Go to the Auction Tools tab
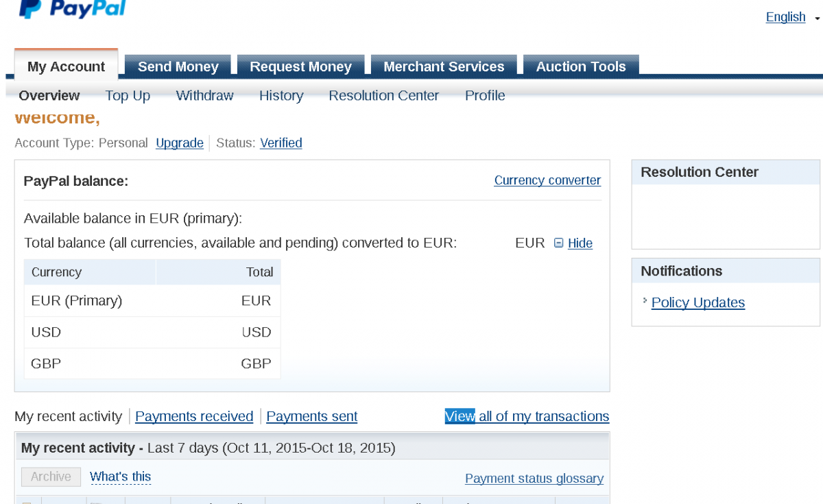823x504 pixels. click(x=581, y=67)
